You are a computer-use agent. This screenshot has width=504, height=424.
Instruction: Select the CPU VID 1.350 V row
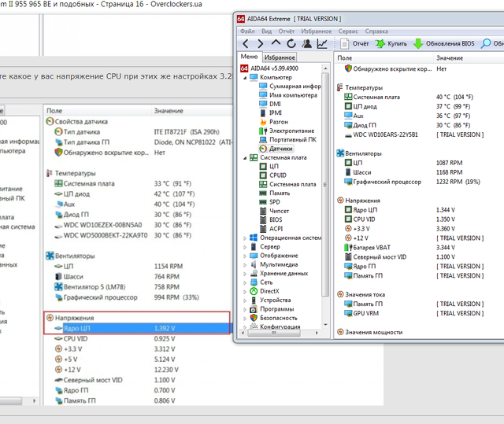pos(418,219)
